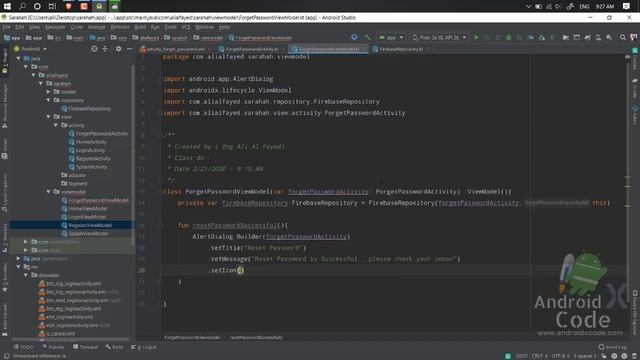Click the green Run app button
Screen dimensions: 640x360
click(x=476, y=38)
